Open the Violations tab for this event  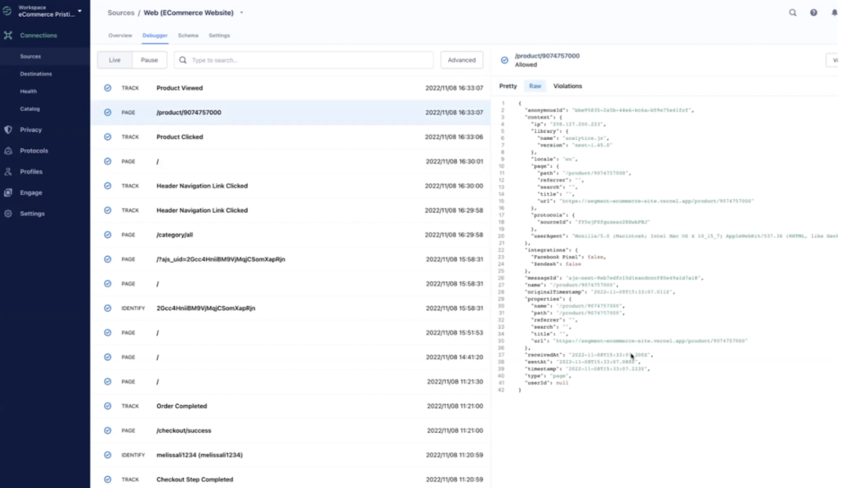(567, 86)
